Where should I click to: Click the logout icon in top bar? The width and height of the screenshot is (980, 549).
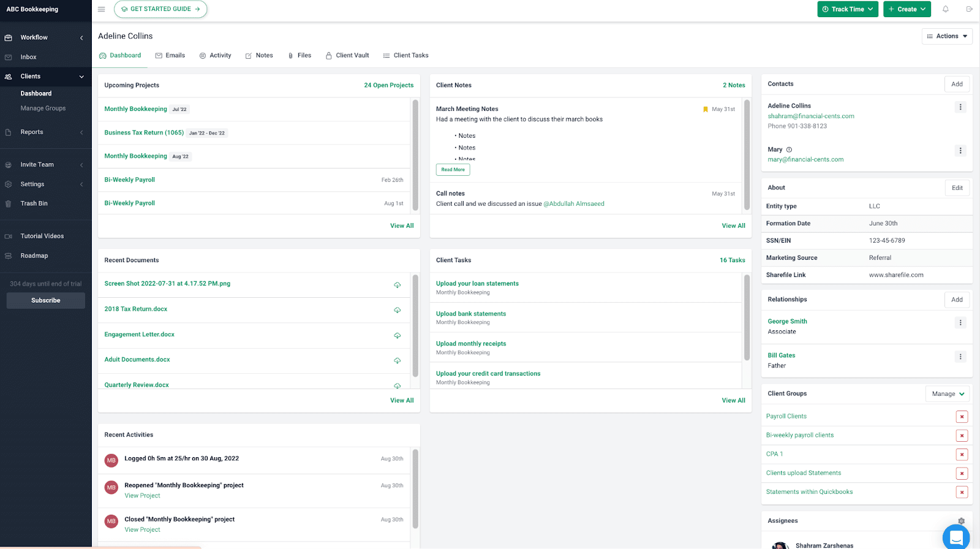click(969, 9)
